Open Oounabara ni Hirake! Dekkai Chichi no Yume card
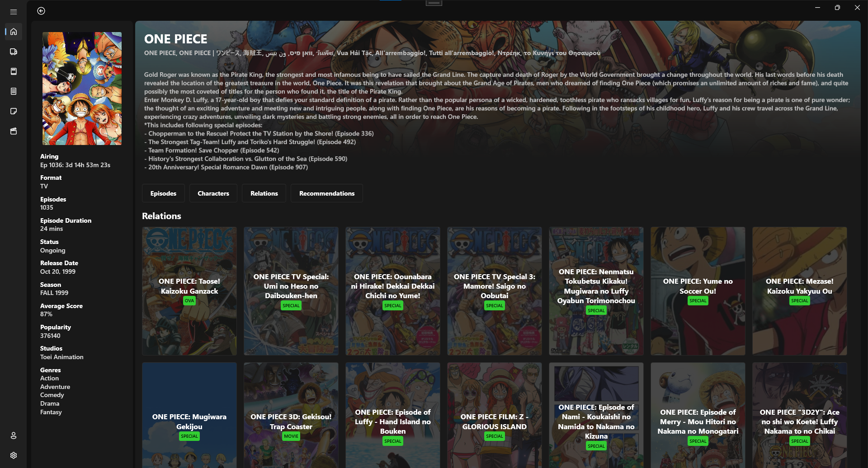Screen dimensions: 868x468 click(x=393, y=291)
